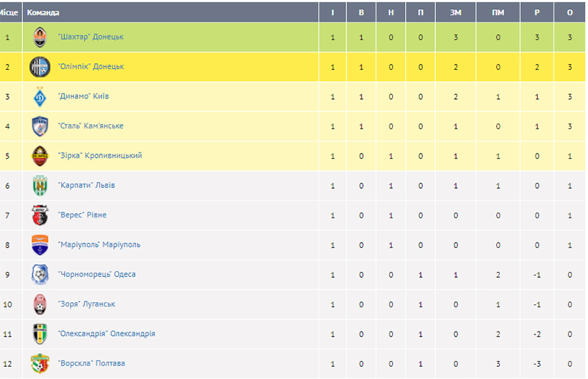Image resolution: width=588 pixels, height=379 pixels.
Task: Click the Veres Rivne red-black crest
Action: coord(39,215)
